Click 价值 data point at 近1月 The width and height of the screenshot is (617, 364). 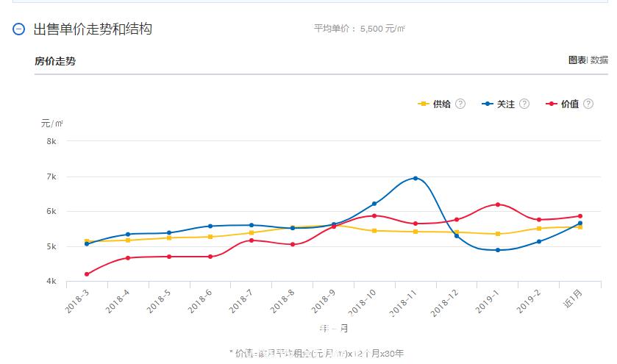click(x=579, y=216)
